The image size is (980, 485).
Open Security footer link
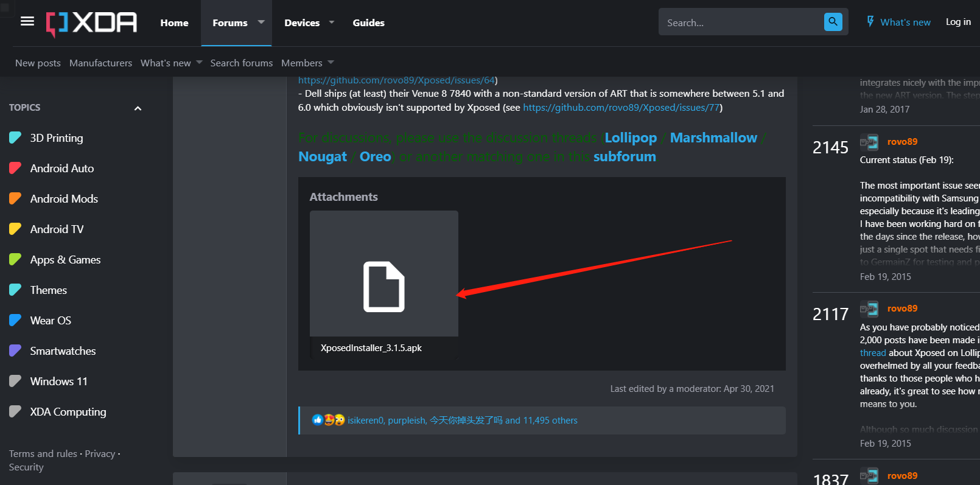26,467
